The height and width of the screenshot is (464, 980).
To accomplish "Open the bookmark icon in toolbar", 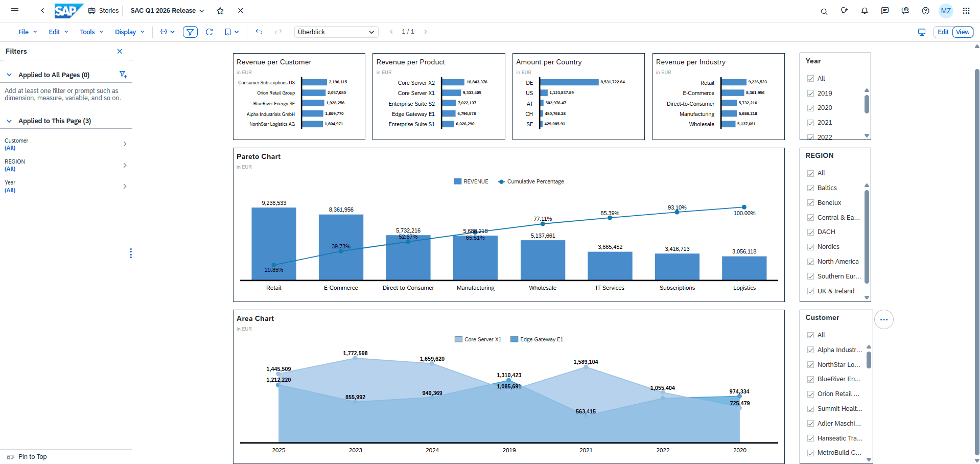I will pos(228,32).
